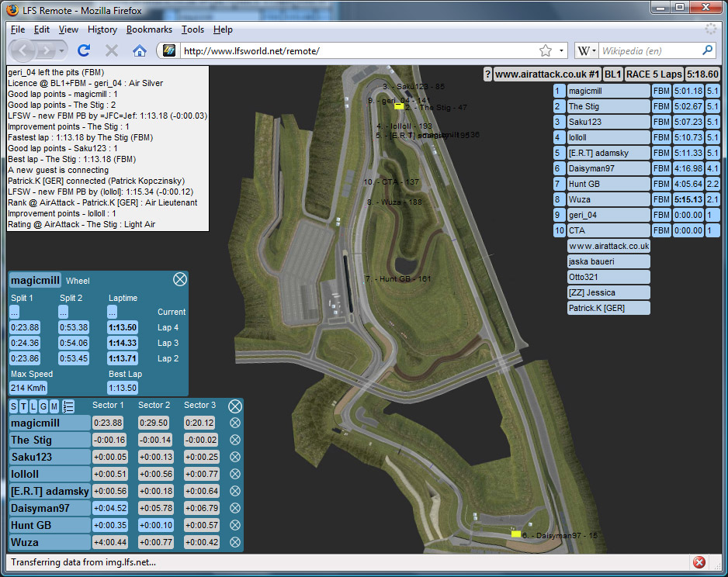Toggle the G mode button in sector panel
728x577 pixels.
[43, 407]
